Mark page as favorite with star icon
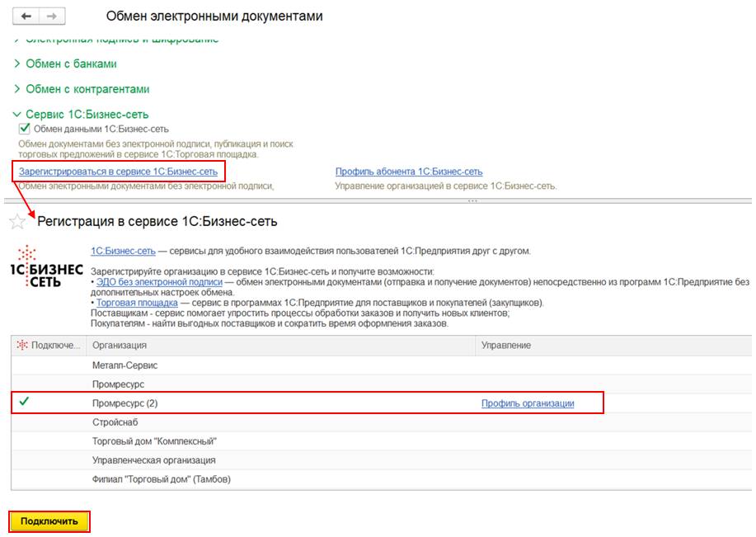 point(16,221)
